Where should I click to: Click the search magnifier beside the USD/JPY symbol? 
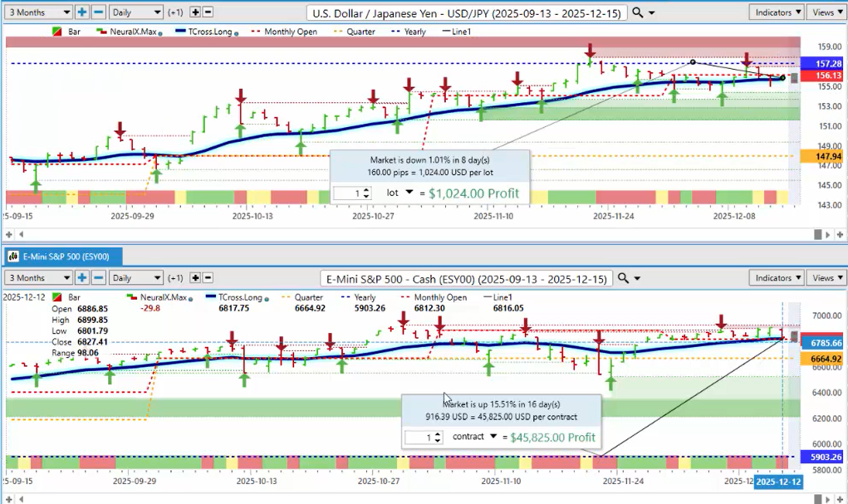coord(637,12)
